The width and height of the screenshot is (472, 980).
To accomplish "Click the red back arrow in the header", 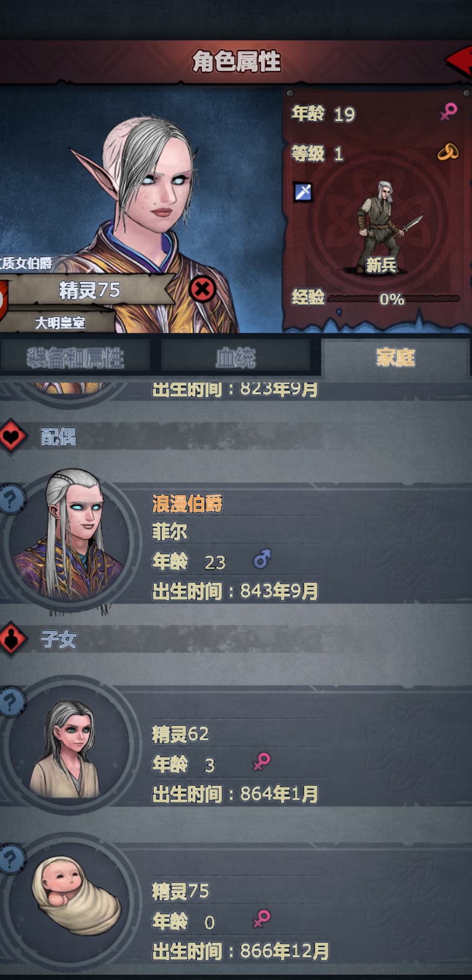I will coord(459,60).
